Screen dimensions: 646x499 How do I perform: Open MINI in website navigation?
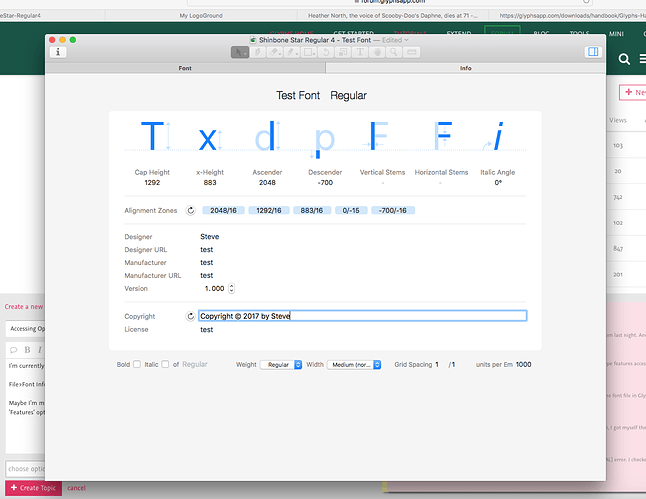pyautogui.click(x=616, y=34)
